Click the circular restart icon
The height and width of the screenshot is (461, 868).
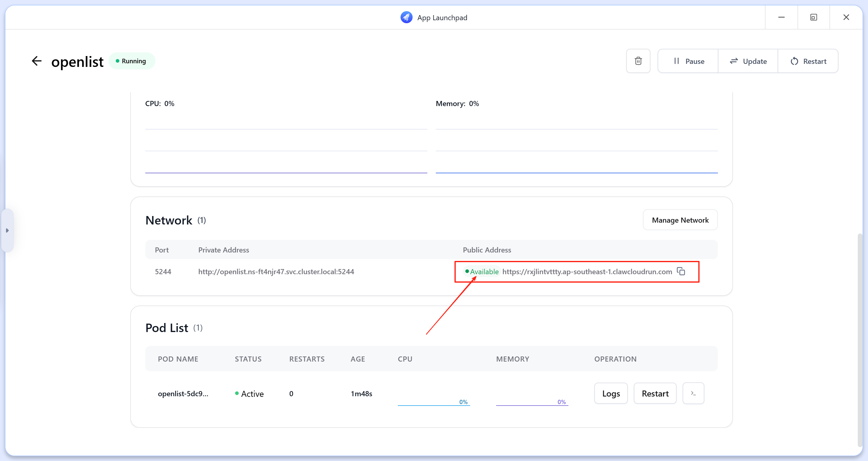[794, 61]
